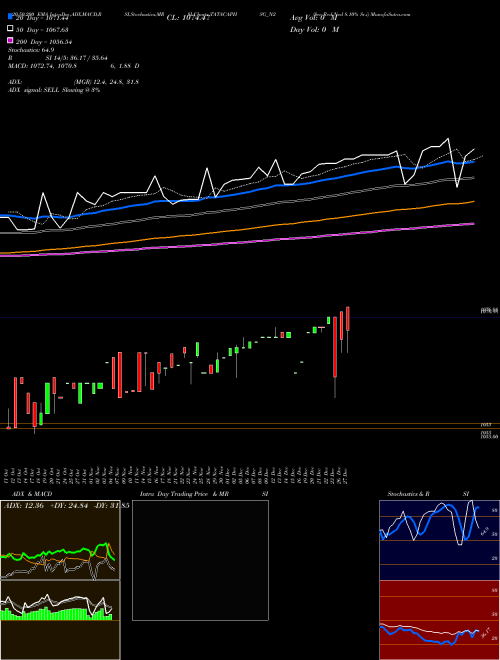Open the Stochastics blue chart panel
Viewport: 500px width, 660px height.
point(439,540)
